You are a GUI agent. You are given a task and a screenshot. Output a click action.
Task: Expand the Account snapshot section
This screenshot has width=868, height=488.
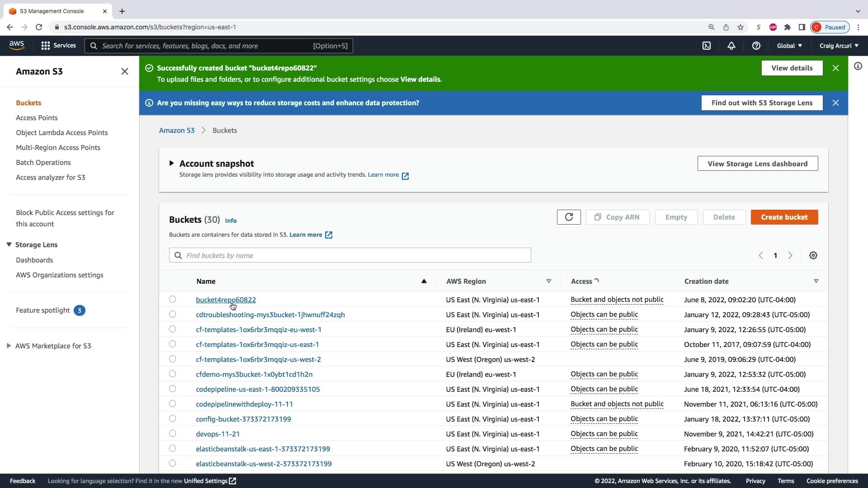point(171,164)
